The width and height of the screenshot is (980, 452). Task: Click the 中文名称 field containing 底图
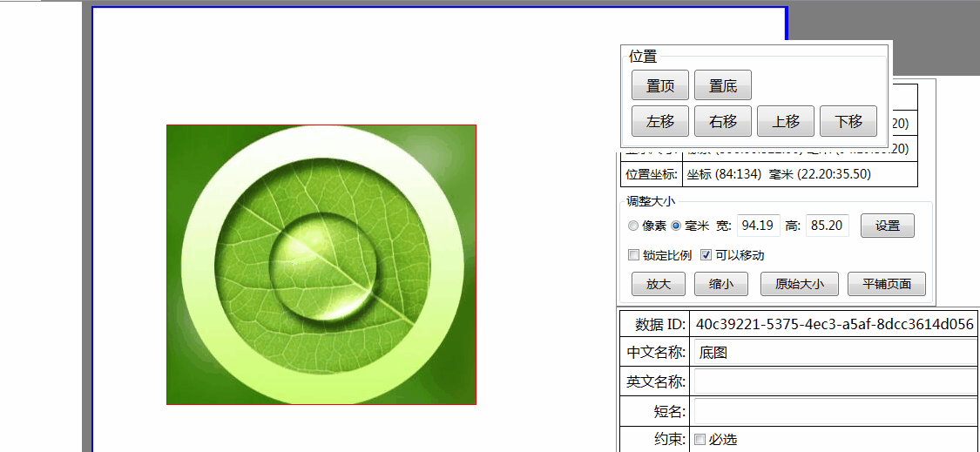click(834, 353)
